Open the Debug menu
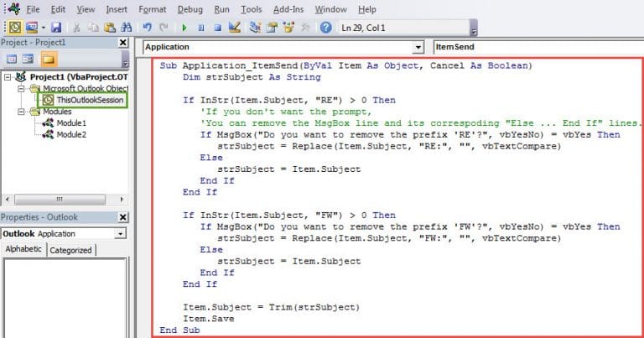 click(x=190, y=9)
